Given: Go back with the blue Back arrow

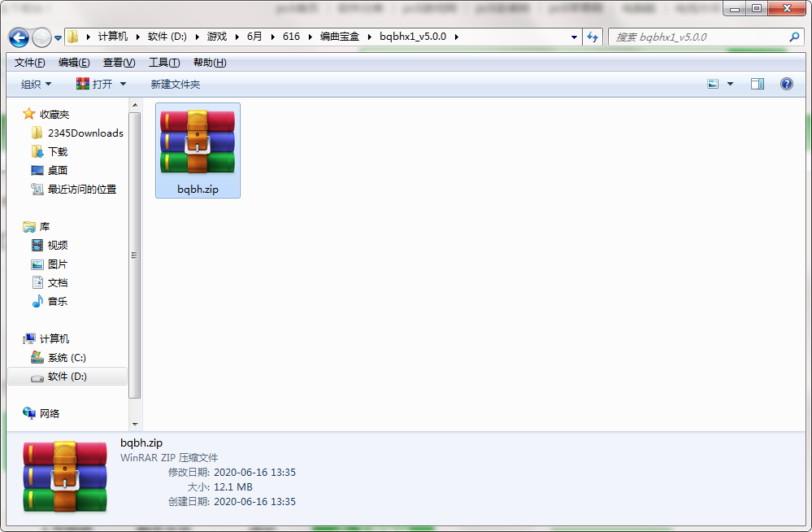Looking at the screenshot, I should pyautogui.click(x=20, y=37).
